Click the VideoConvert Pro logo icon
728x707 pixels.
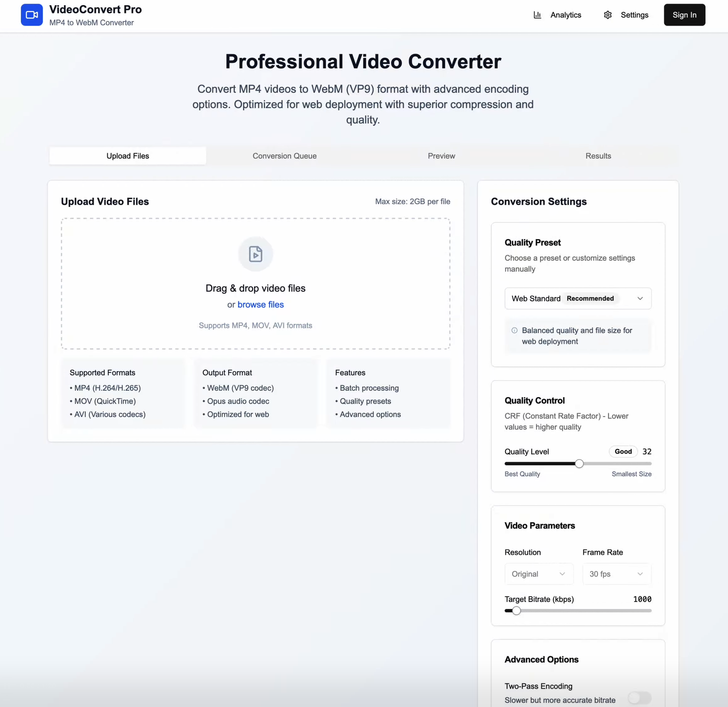32,15
